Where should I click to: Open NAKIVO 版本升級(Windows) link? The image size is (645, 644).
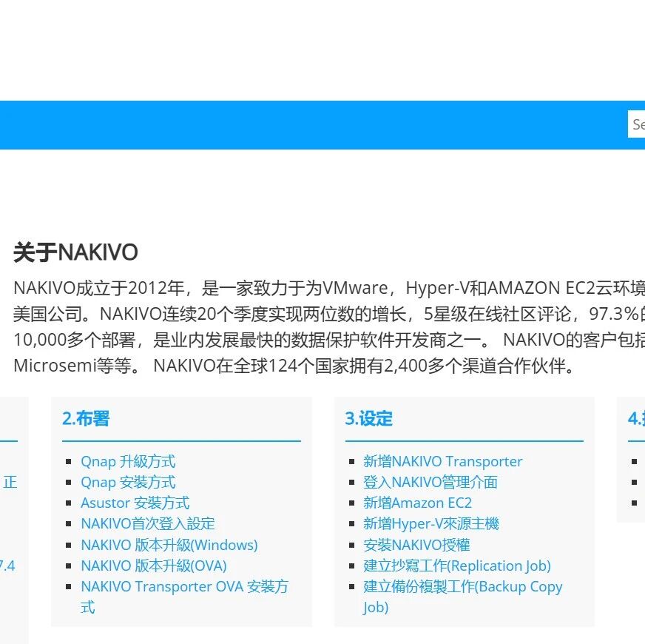click(x=169, y=545)
